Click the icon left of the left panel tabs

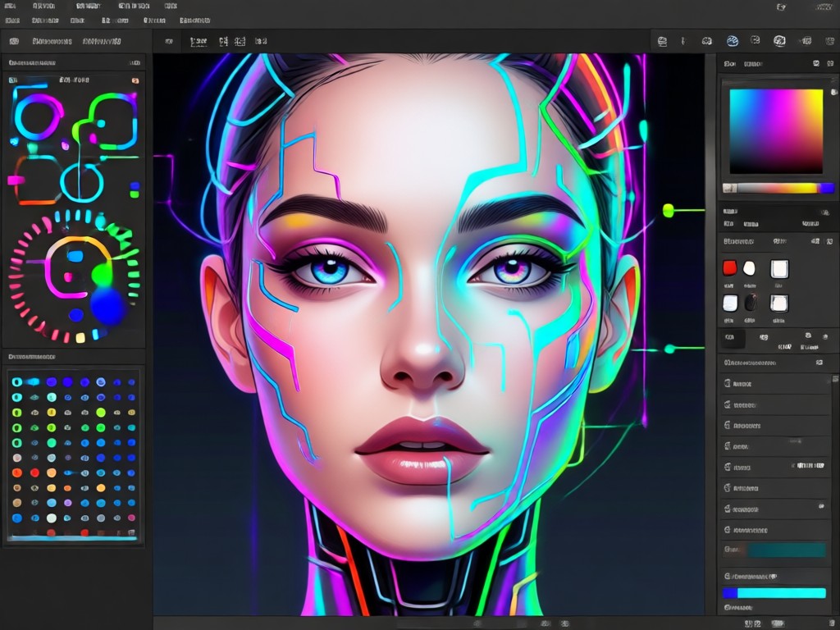coord(15,41)
